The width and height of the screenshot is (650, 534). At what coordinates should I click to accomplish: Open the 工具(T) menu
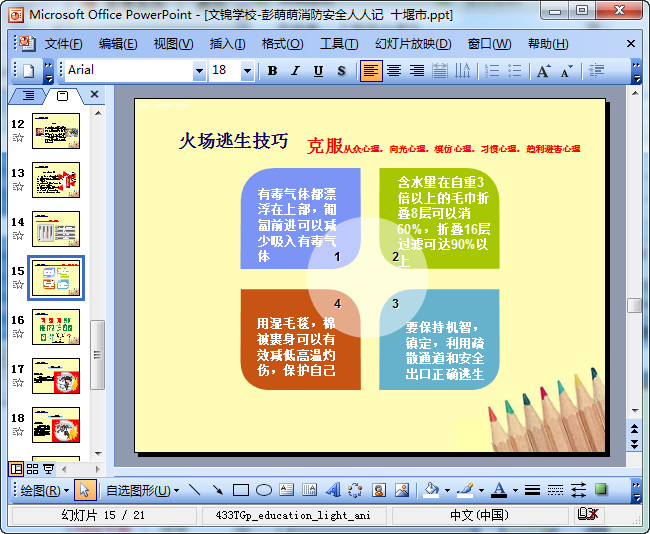pos(339,44)
